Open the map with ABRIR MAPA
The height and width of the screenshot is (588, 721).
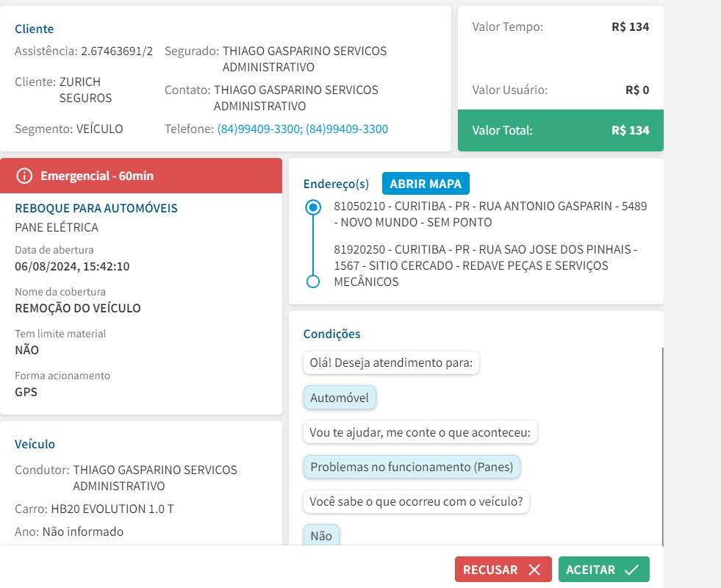(426, 184)
